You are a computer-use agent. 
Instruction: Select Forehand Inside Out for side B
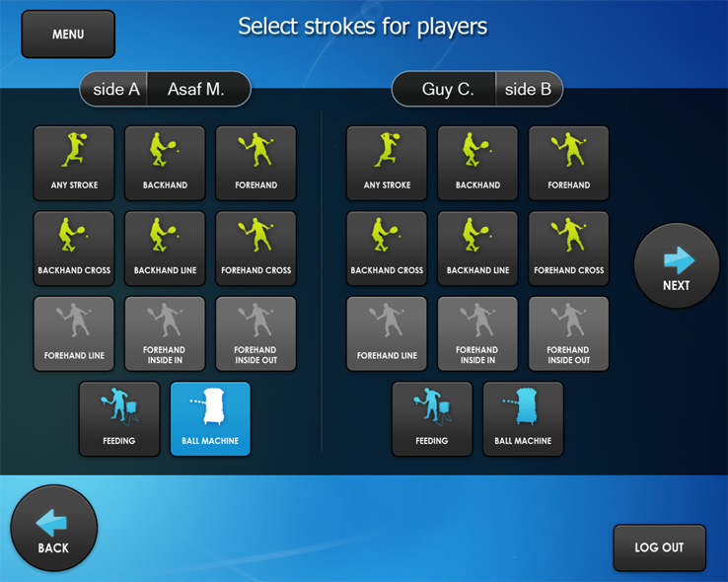(569, 333)
